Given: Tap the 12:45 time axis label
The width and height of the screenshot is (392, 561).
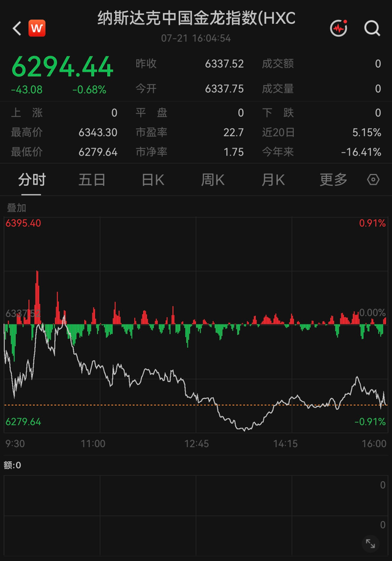Looking at the screenshot, I should pyautogui.click(x=196, y=444).
